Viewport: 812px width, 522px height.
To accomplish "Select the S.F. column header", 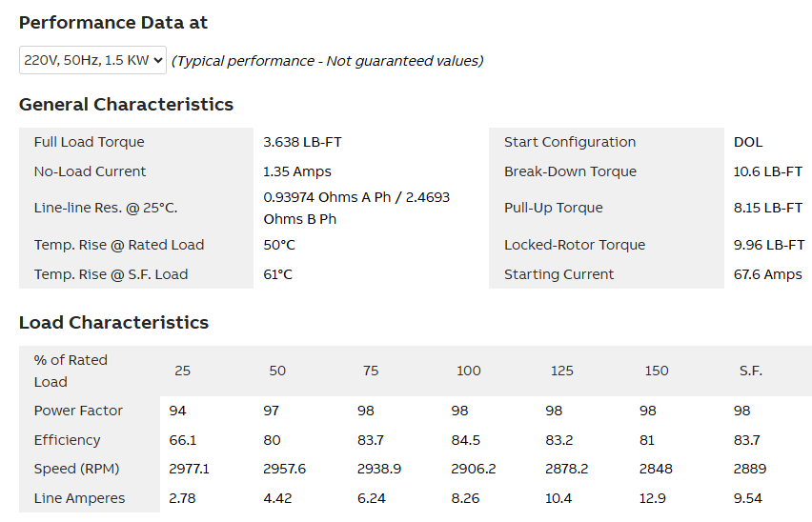I will pyautogui.click(x=750, y=371).
